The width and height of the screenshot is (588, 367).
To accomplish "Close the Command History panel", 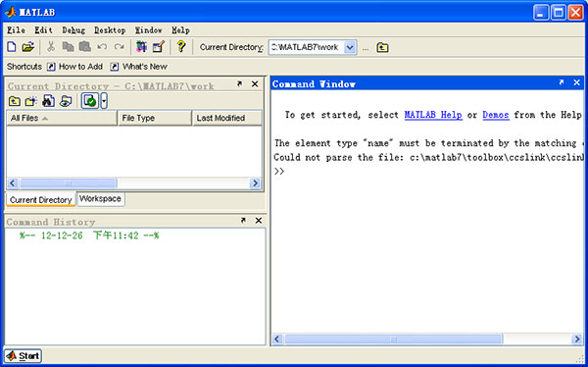I will [x=259, y=221].
